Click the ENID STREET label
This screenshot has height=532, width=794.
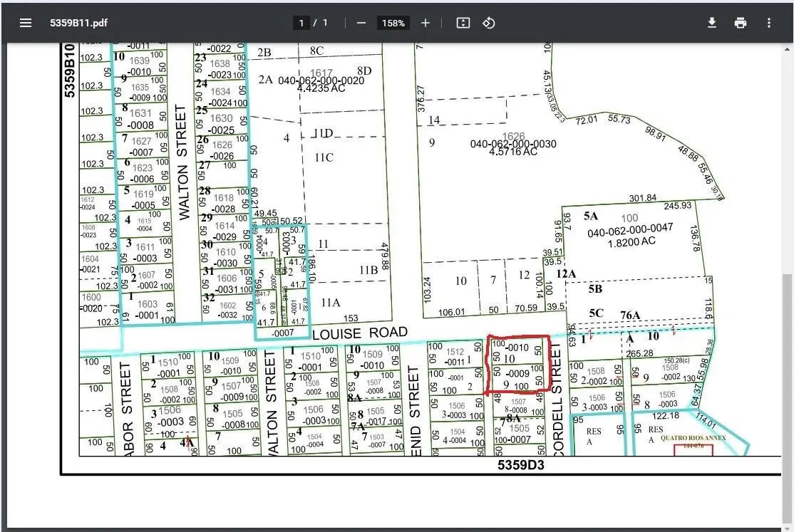[x=416, y=410]
